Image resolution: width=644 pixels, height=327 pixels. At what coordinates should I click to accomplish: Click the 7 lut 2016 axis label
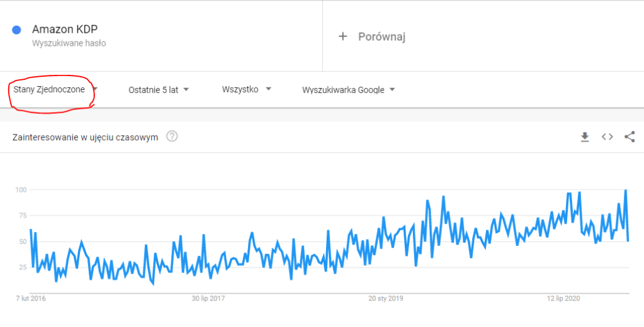click(x=30, y=298)
